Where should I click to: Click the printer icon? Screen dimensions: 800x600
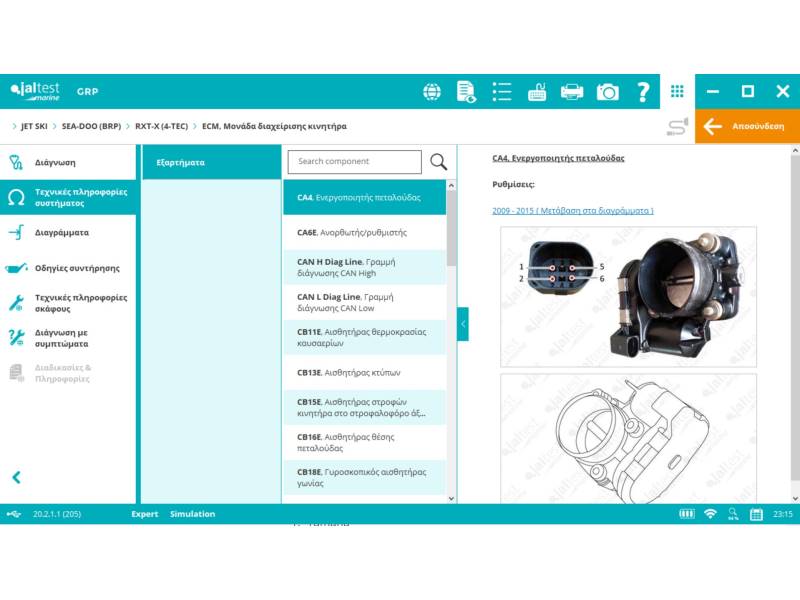pyautogui.click(x=572, y=92)
